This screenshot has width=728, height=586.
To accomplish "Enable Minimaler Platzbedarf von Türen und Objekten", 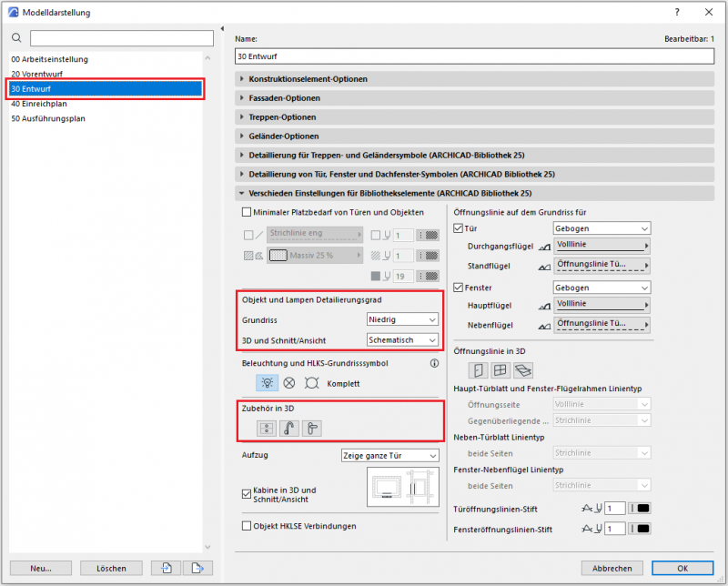I will pos(247,212).
